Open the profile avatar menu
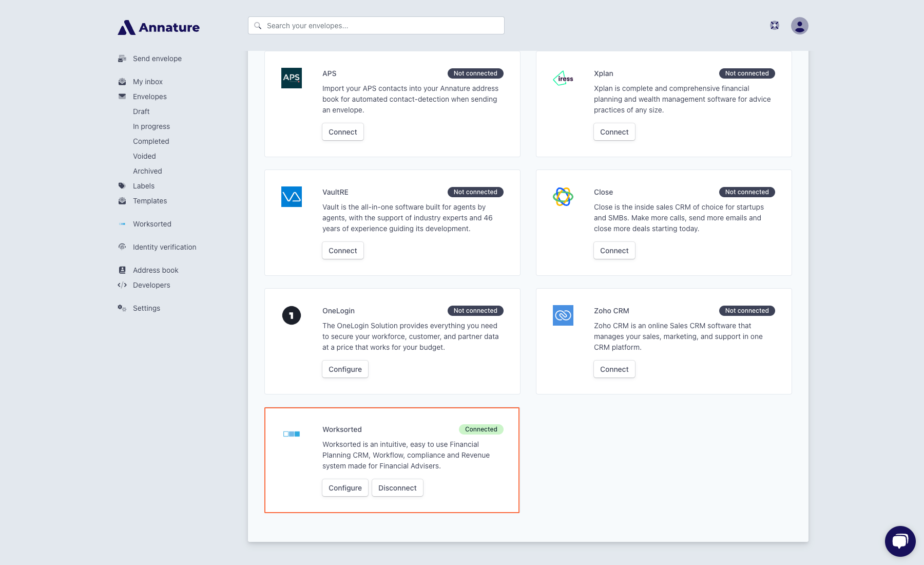Image resolution: width=924 pixels, height=565 pixels. (799, 25)
